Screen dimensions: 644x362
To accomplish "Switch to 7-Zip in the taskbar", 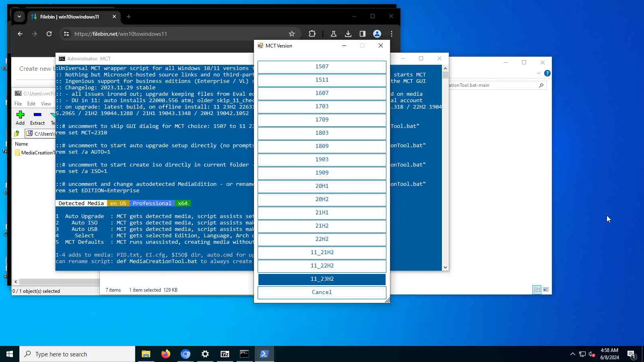I will tap(225, 354).
